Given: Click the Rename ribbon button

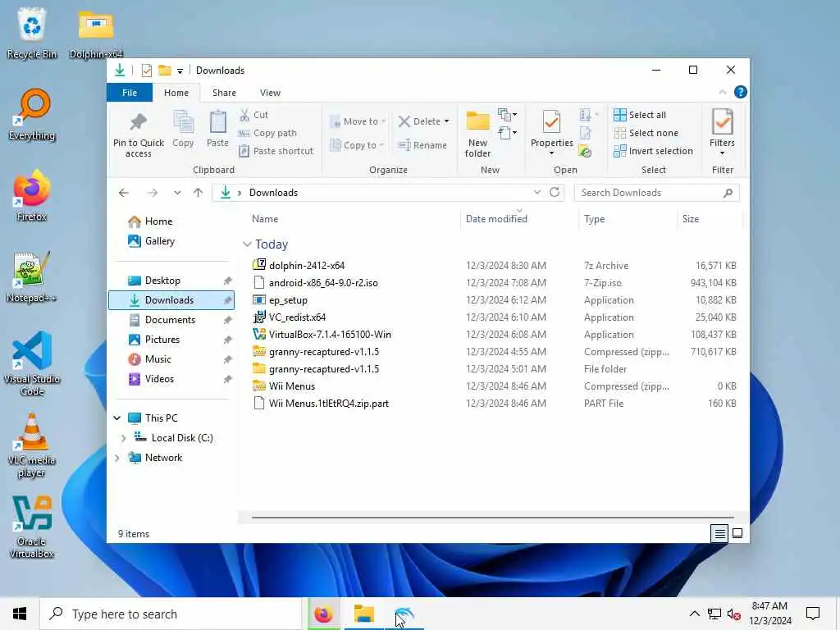Looking at the screenshot, I should (x=422, y=145).
